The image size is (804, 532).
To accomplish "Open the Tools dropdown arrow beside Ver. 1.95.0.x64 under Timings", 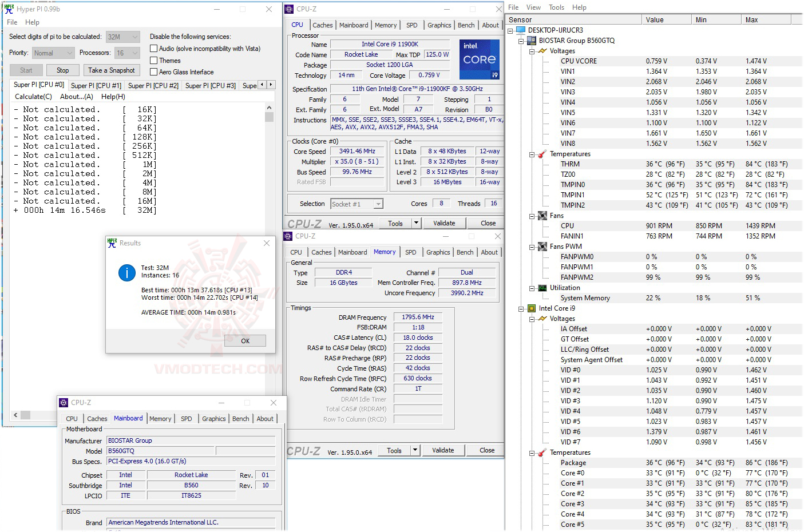I will tap(415, 450).
